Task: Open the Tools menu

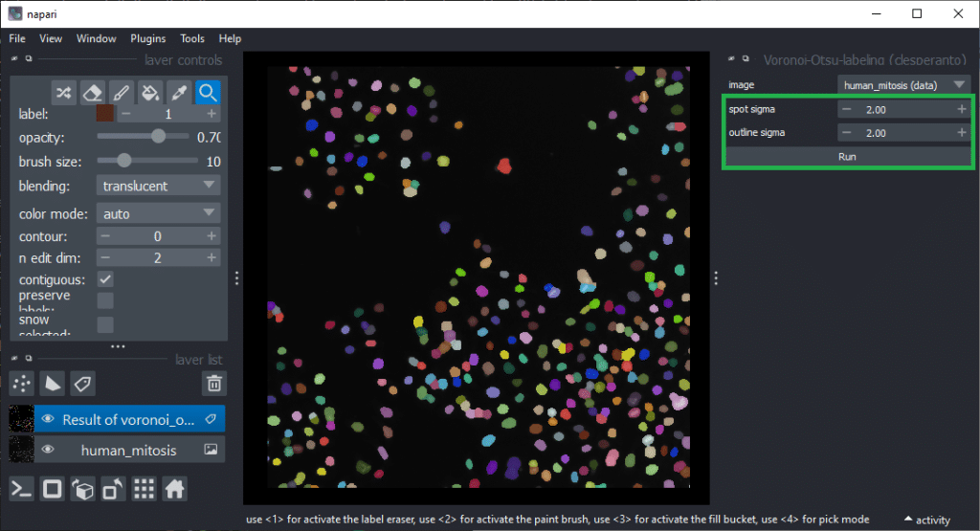Action: point(192,38)
